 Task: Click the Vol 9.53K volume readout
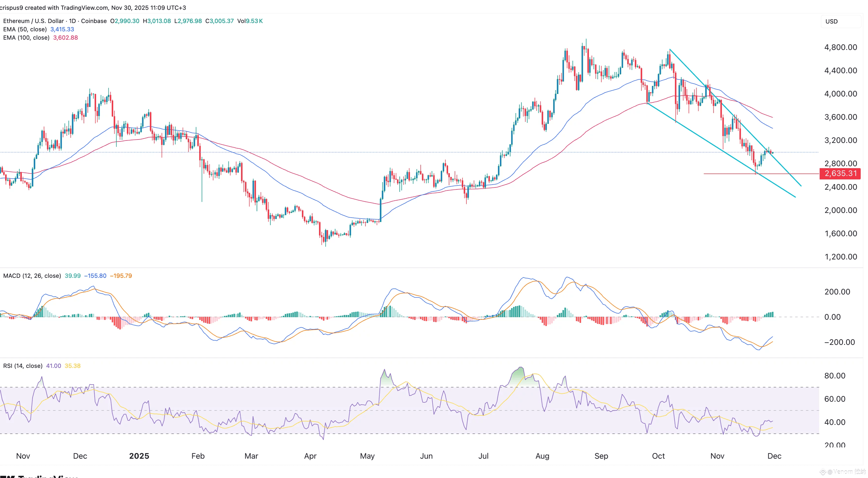click(250, 21)
